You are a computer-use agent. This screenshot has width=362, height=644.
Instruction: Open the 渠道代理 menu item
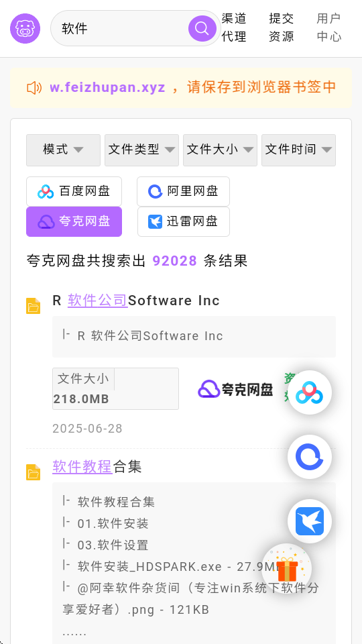[234, 28]
